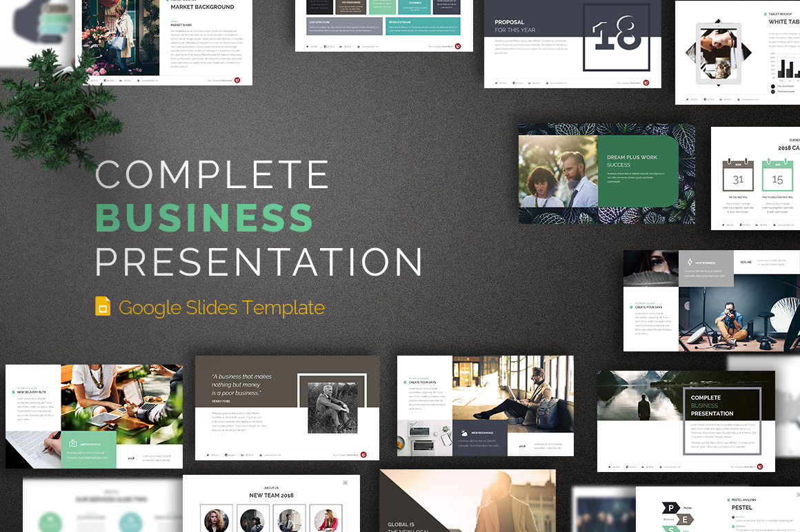Viewport: 800px width, 532px height.
Task: Click the yellow Google Slides icon
Action: [103, 307]
